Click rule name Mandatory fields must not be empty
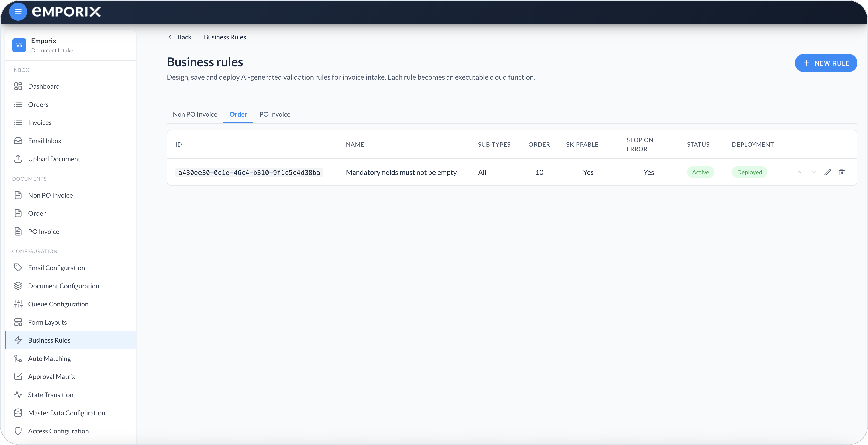 pos(401,172)
